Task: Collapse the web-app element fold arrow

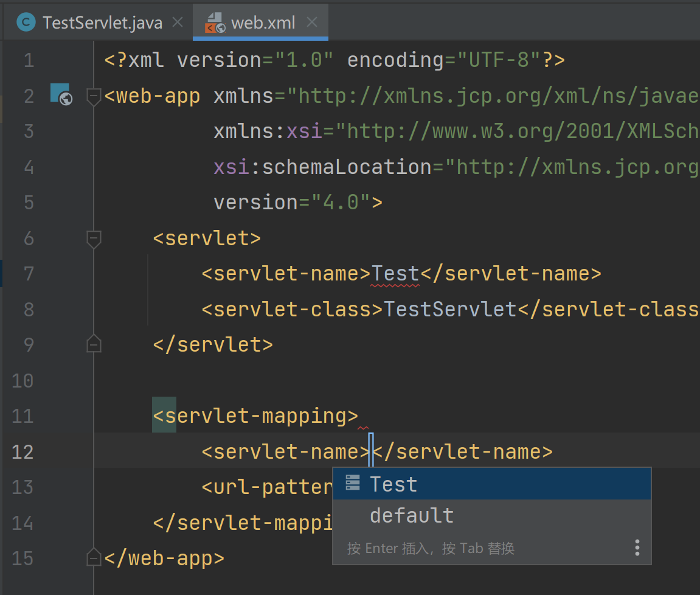Action: pos(94,96)
